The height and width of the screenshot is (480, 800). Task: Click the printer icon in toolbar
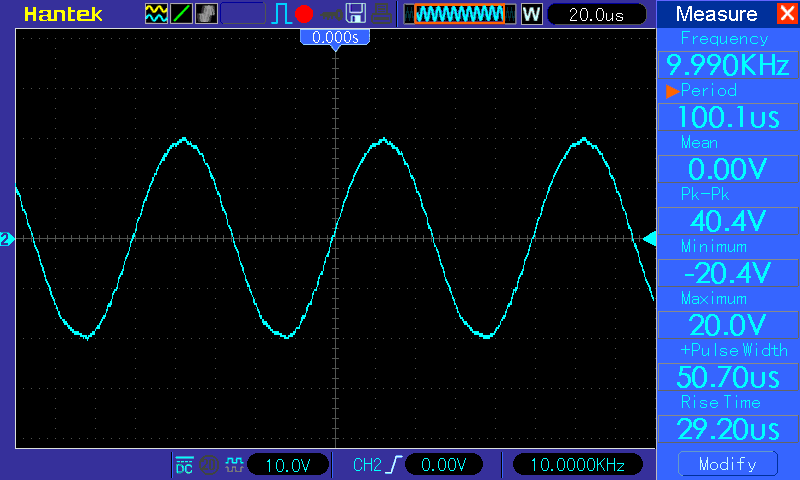coord(381,14)
